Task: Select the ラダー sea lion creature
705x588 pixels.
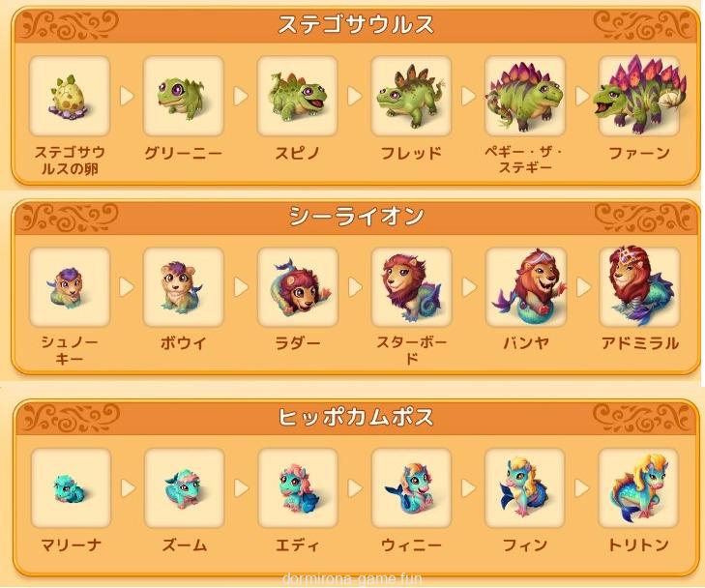Action: click(297, 287)
